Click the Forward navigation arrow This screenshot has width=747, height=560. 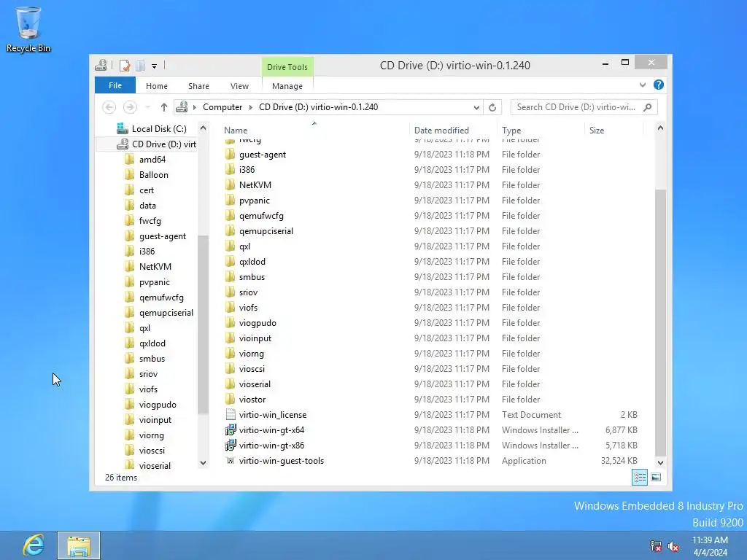130,107
